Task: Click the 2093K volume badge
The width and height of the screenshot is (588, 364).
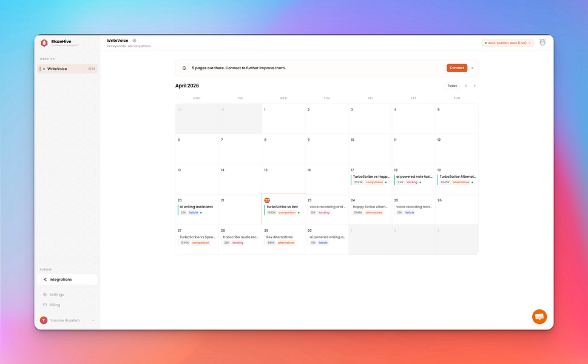Action: [358, 182]
